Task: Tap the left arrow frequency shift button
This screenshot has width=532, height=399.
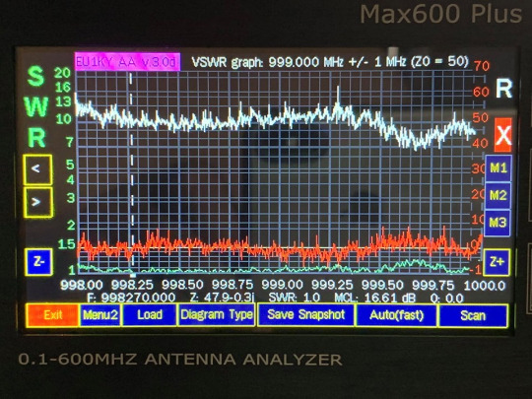Action: (x=37, y=169)
